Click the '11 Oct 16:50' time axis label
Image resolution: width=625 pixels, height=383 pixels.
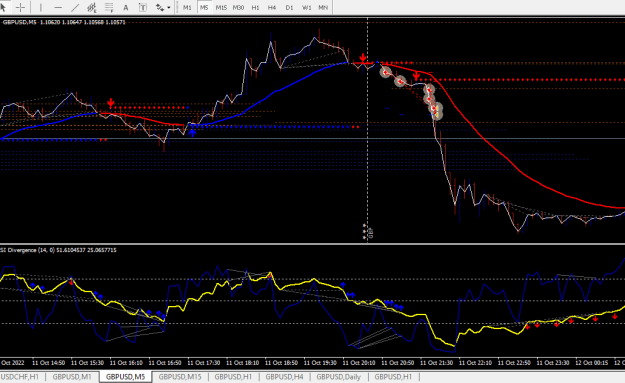coord(165,363)
